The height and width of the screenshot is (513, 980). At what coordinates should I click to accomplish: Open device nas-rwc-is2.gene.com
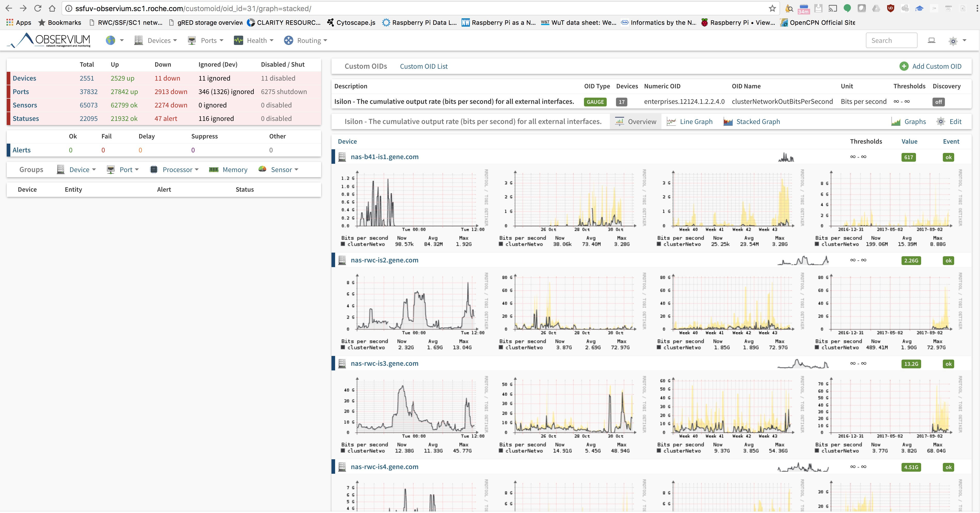pos(384,260)
